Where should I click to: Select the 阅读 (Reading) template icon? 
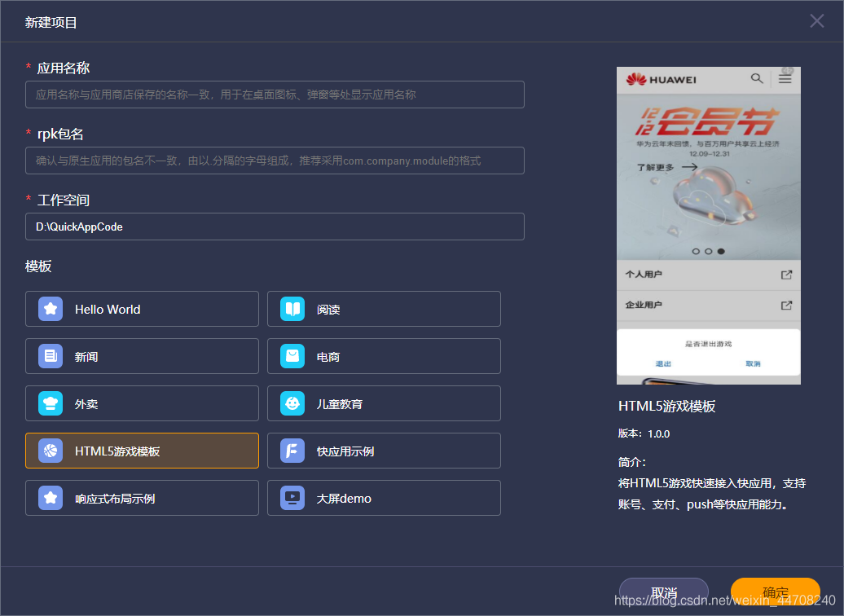pos(292,309)
